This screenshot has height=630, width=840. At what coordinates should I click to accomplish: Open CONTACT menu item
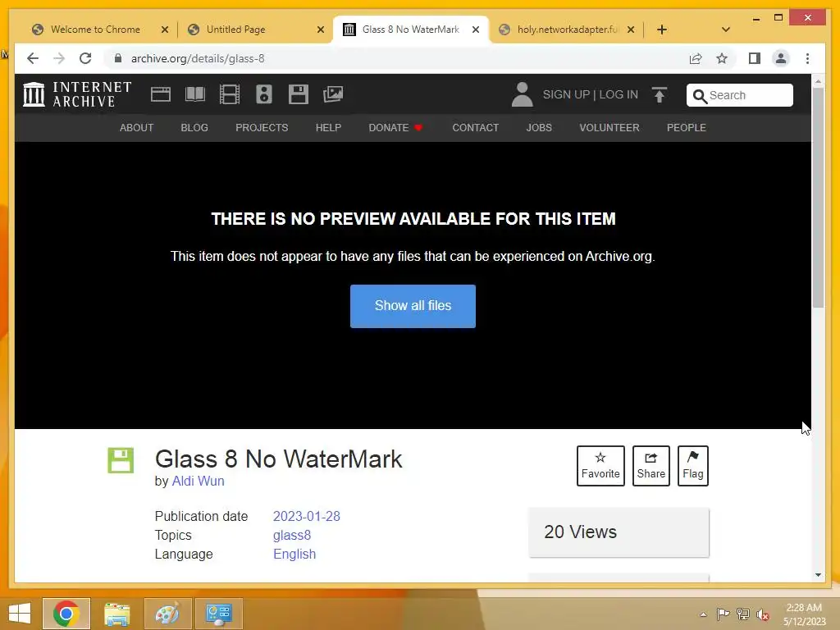(x=475, y=127)
